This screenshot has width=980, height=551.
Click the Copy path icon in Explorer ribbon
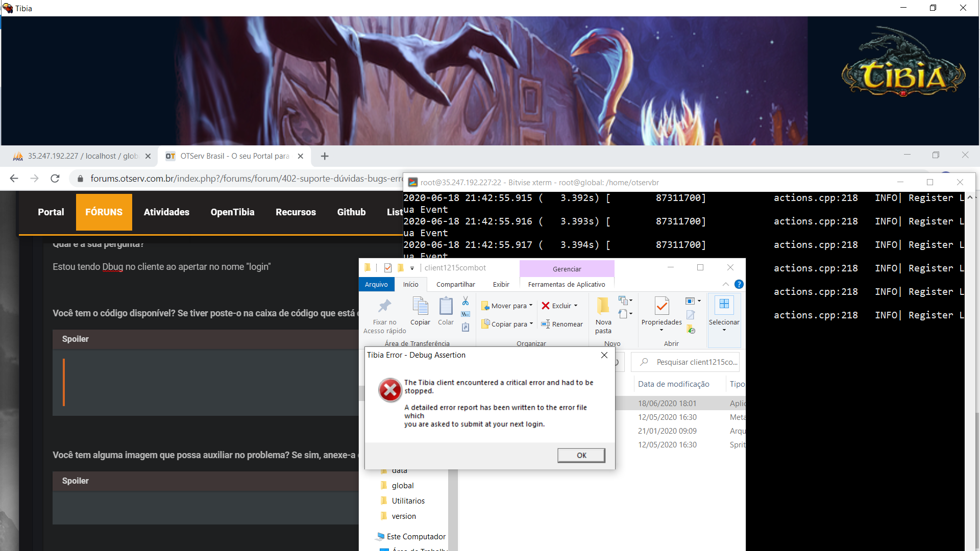click(x=465, y=314)
